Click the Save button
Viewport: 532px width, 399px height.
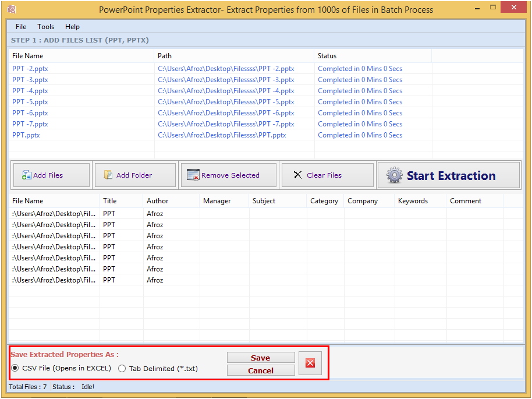pyautogui.click(x=261, y=358)
